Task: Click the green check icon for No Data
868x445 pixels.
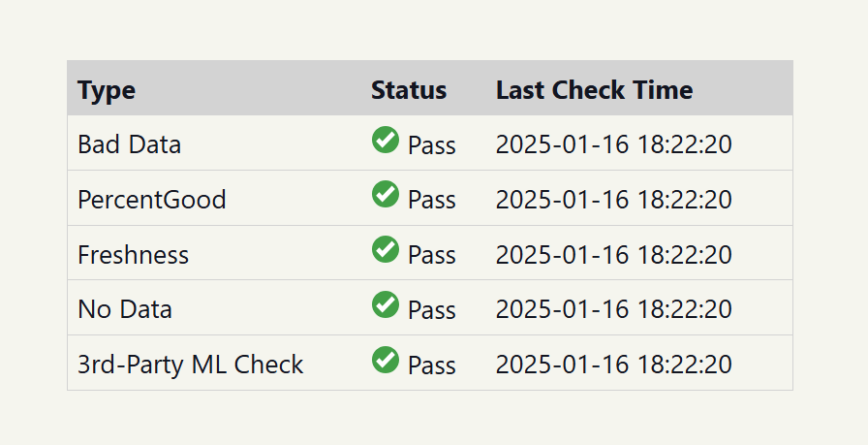Action: (x=386, y=304)
